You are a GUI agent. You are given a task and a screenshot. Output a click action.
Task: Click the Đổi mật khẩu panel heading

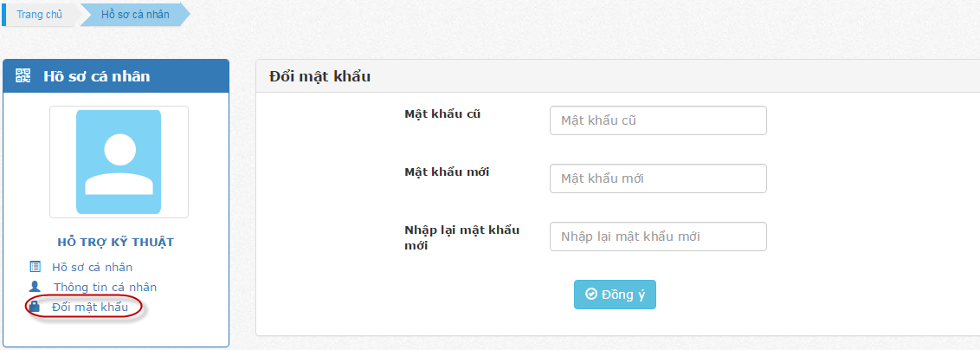click(320, 77)
